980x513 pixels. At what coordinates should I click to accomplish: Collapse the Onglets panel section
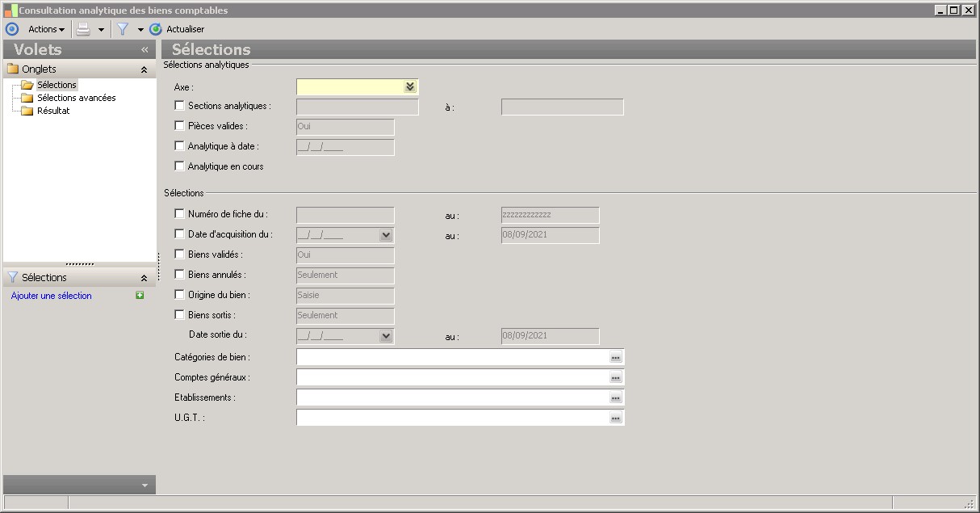click(x=144, y=69)
